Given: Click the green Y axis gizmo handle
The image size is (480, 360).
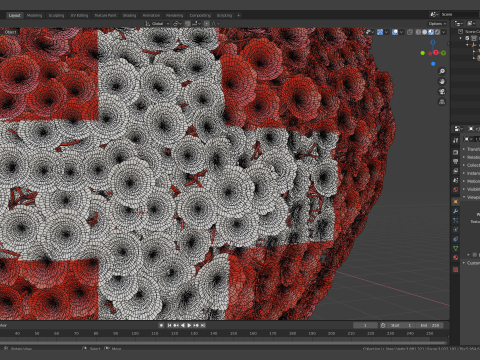Looking at the screenshot, I should (x=443, y=53).
